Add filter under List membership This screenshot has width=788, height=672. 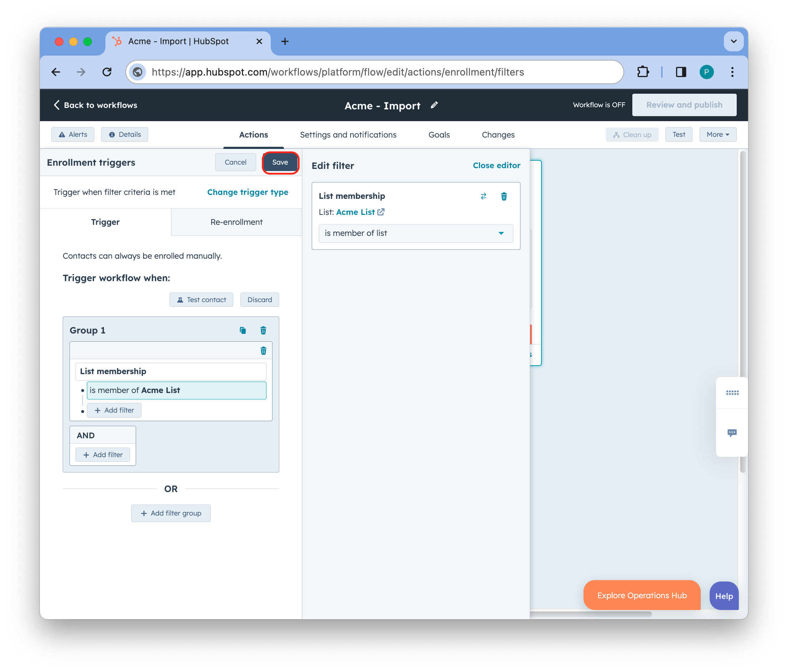tap(114, 410)
